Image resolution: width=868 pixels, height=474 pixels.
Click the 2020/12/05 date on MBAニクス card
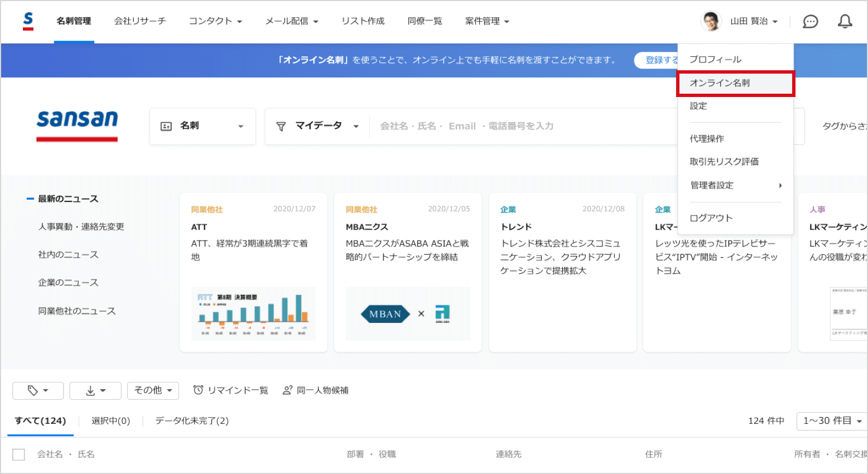pos(449,209)
